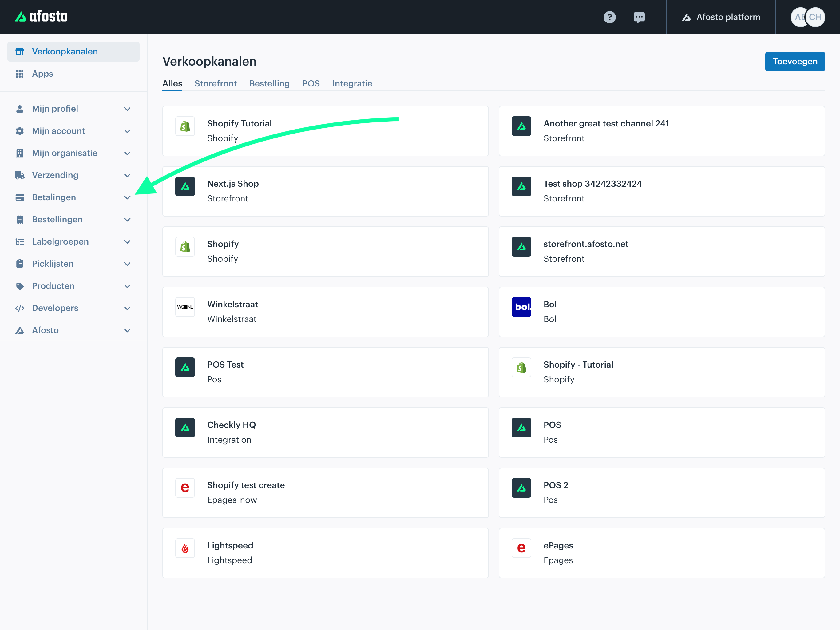Expand the Mijn account chevron
Image resolution: width=840 pixels, height=630 pixels.
(128, 131)
